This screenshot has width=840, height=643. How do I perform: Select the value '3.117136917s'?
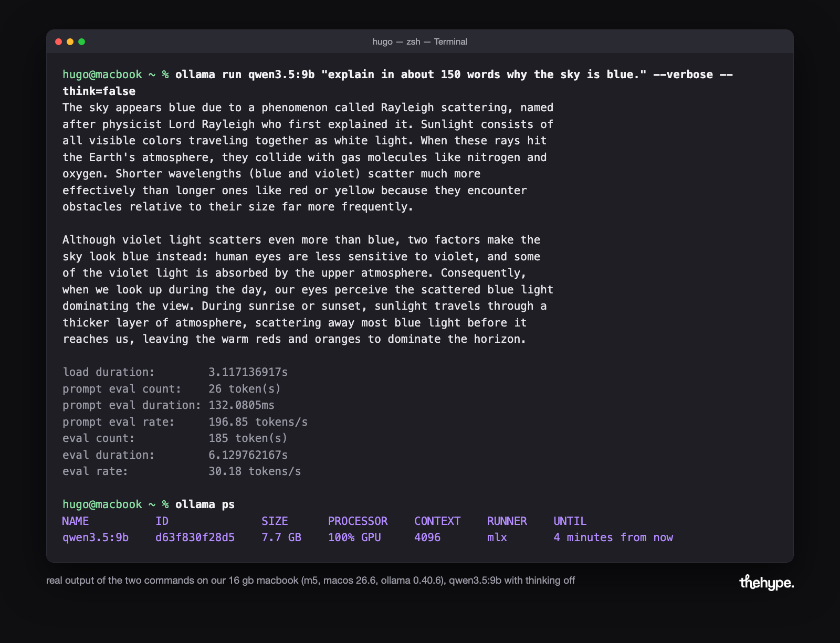(x=248, y=372)
